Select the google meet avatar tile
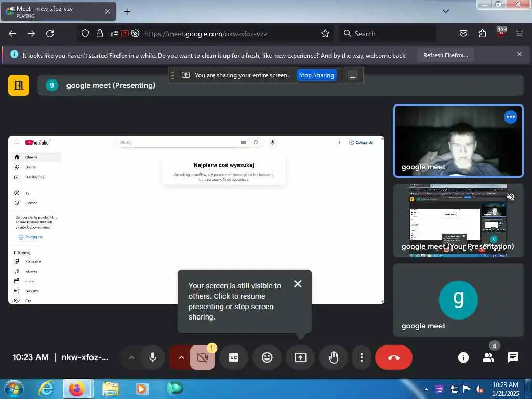The width and height of the screenshot is (532, 399). tap(458, 300)
